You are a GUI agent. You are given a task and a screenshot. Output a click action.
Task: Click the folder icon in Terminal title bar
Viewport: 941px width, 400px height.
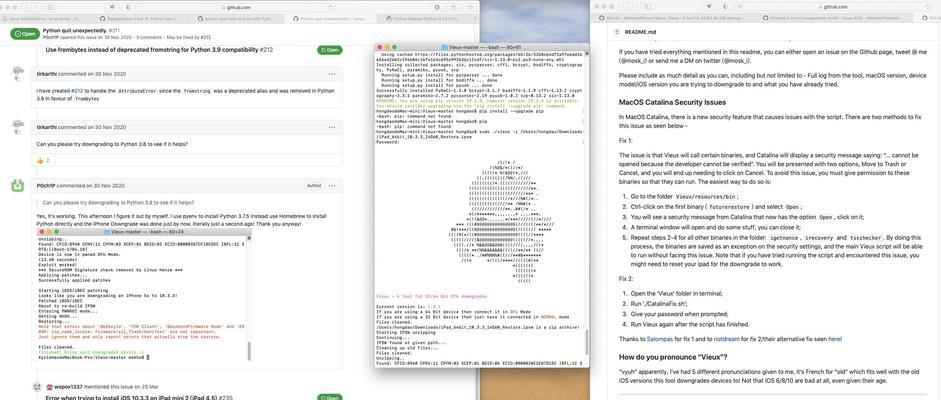click(x=443, y=47)
